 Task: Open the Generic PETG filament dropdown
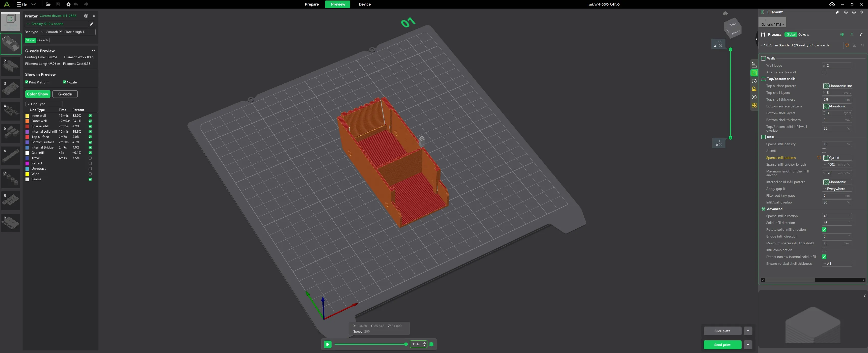point(772,24)
